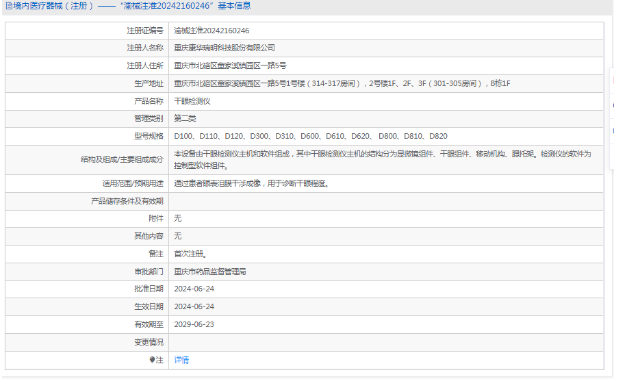Click the 结构及组成/主要组成成分 label

[122, 159]
